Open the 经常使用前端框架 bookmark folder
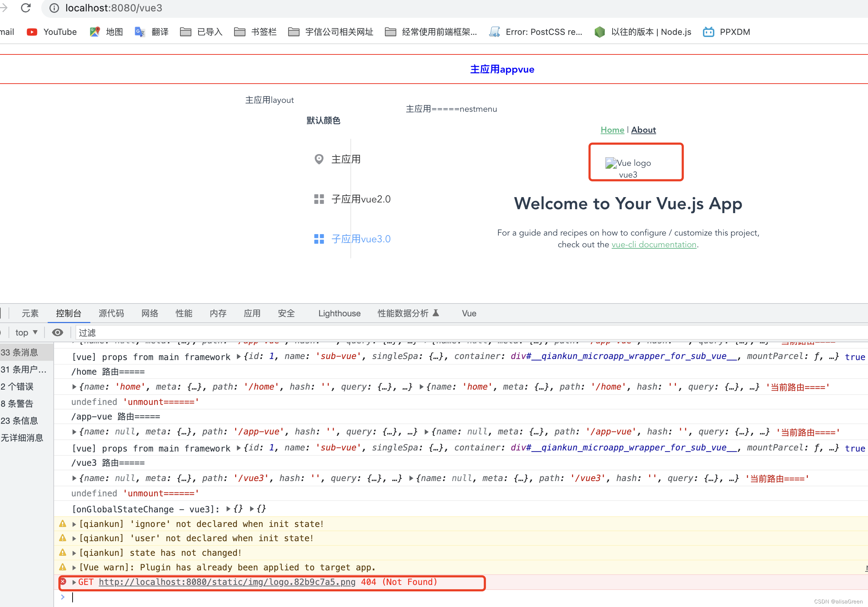Viewport: 868px width, 607px height. pos(431,32)
